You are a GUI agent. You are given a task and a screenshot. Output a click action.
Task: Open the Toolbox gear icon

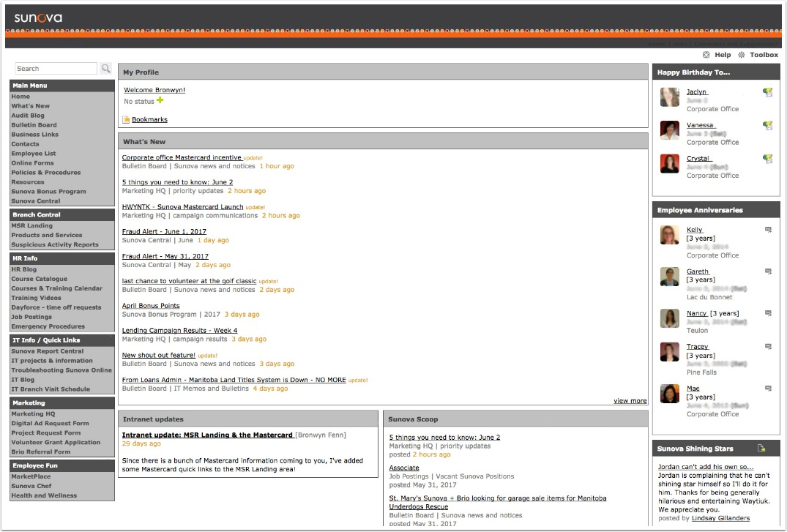742,55
